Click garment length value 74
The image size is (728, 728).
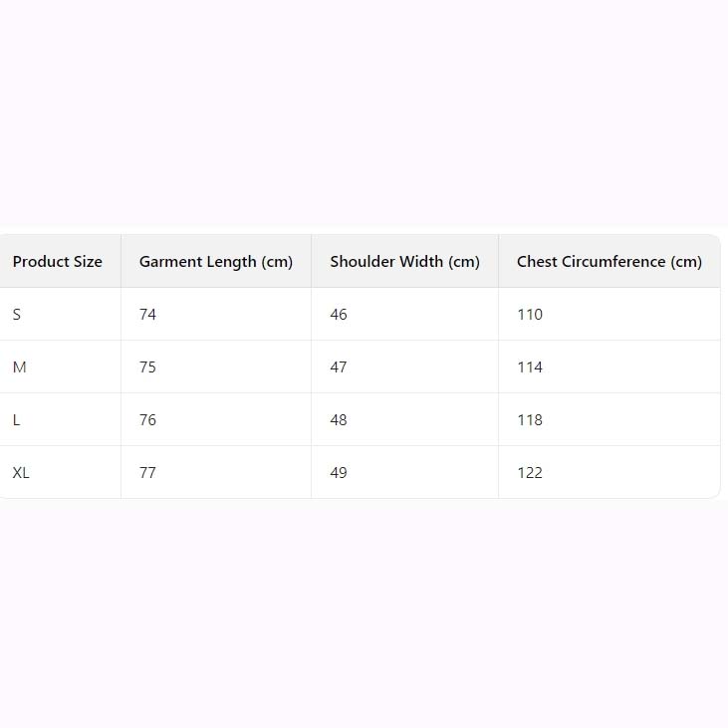[x=148, y=315]
